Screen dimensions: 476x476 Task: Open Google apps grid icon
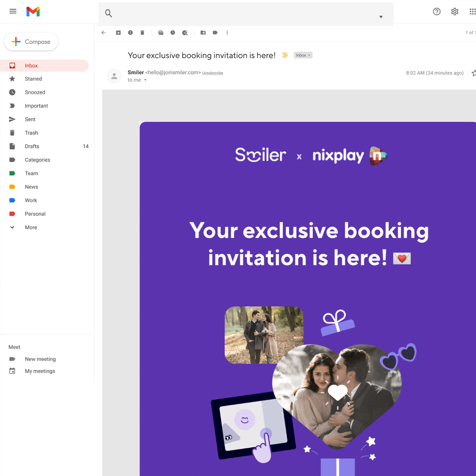472,11
